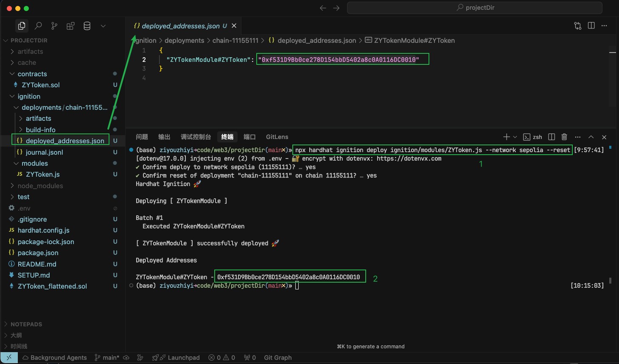Close the terminal panel
This screenshot has width=619, height=364.
pyautogui.click(x=604, y=137)
